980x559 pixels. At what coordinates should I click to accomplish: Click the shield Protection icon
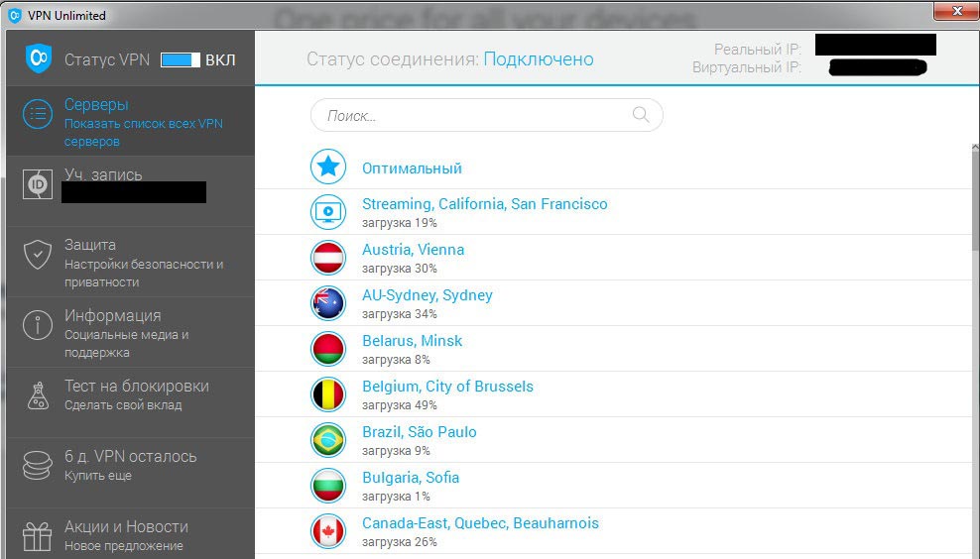(38, 254)
